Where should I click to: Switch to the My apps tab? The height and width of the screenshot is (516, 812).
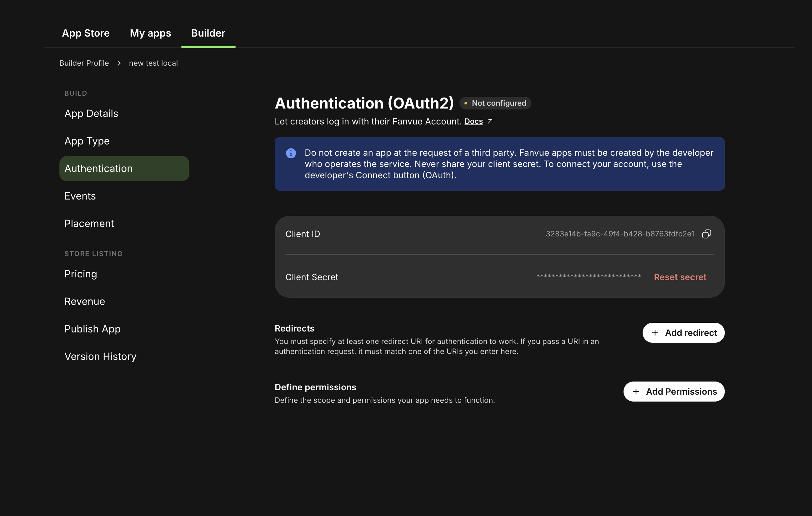tap(150, 33)
